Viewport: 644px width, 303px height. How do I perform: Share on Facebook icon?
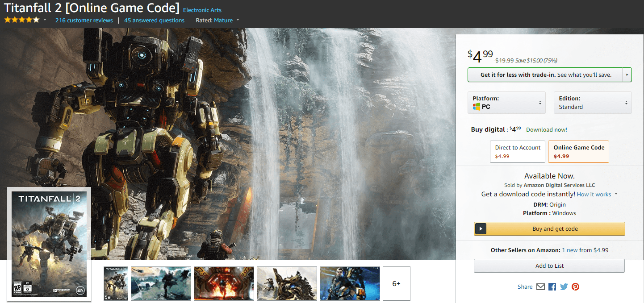pyautogui.click(x=552, y=287)
